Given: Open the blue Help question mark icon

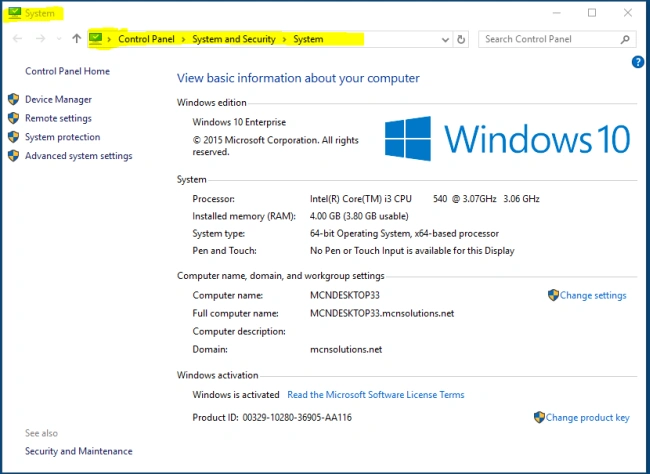Looking at the screenshot, I should (x=638, y=62).
